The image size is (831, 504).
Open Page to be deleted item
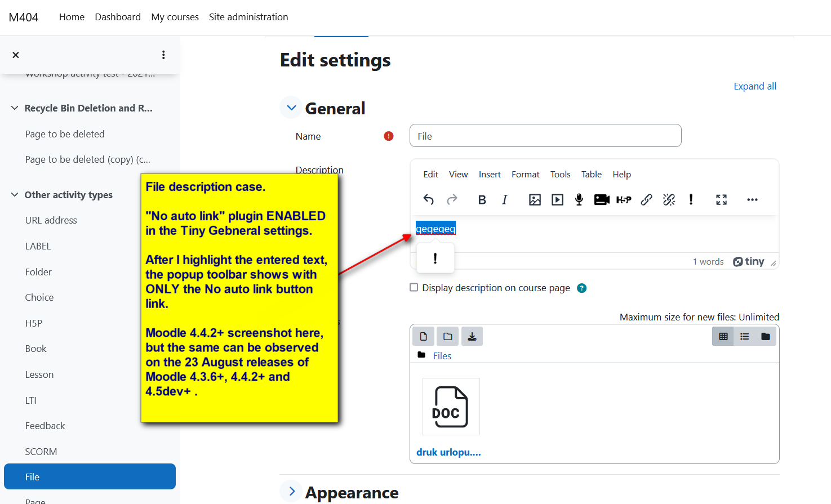(65, 134)
